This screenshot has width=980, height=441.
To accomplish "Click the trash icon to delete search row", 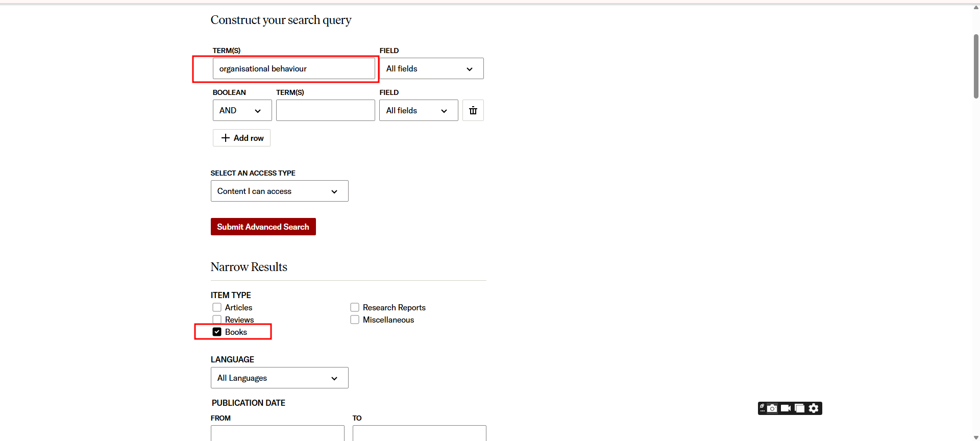I will (x=473, y=110).
